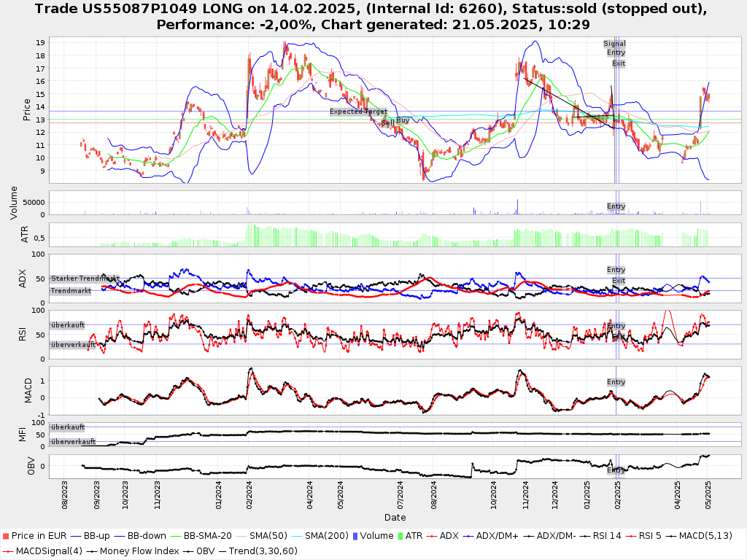Screen dimensions: 747x560
Task: Click the red Price in EUR legend swatch
Action: pos(6,536)
